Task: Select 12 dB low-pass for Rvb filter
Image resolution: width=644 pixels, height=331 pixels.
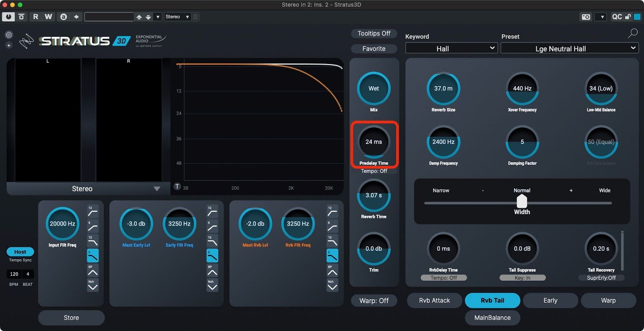Action: (332, 241)
